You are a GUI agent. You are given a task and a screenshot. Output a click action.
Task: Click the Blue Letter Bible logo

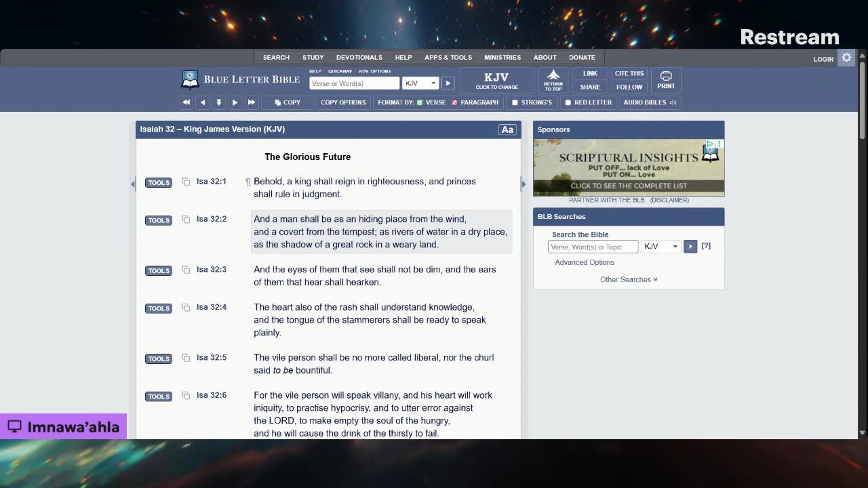[241, 79]
